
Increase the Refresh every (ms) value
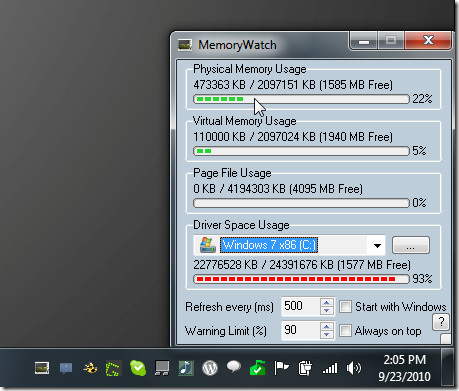coord(327,302)
